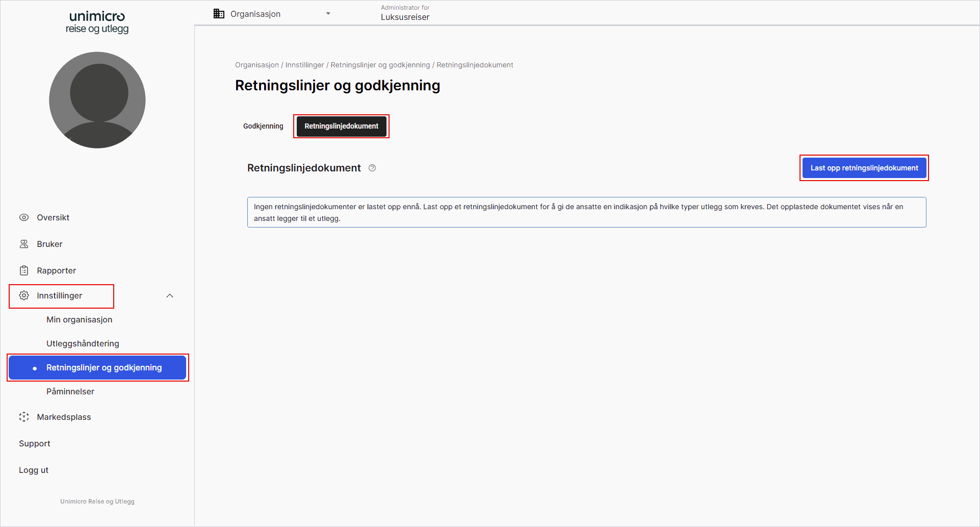
Task: Click Last opp retningslinjedokument
Action: click(x=864, y=167)
